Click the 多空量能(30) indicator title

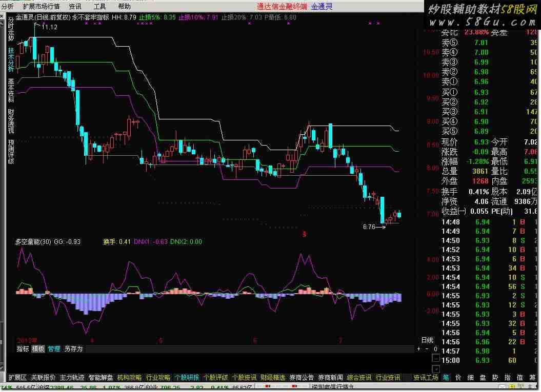click(x=33, y=242)
